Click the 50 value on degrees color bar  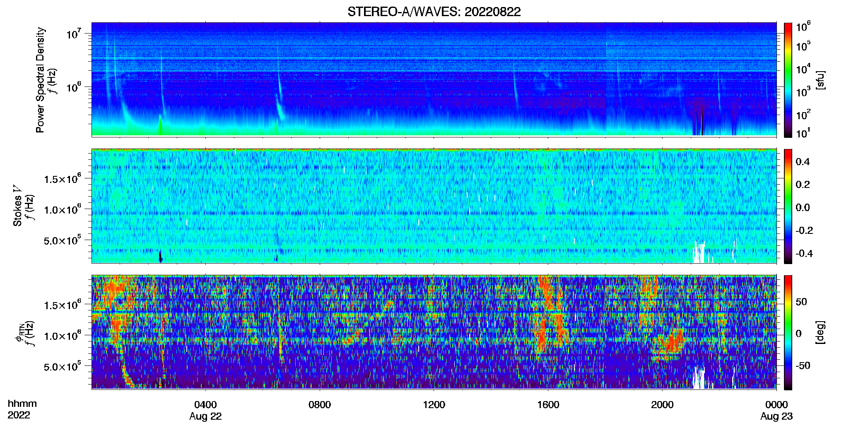pos(801,302)
